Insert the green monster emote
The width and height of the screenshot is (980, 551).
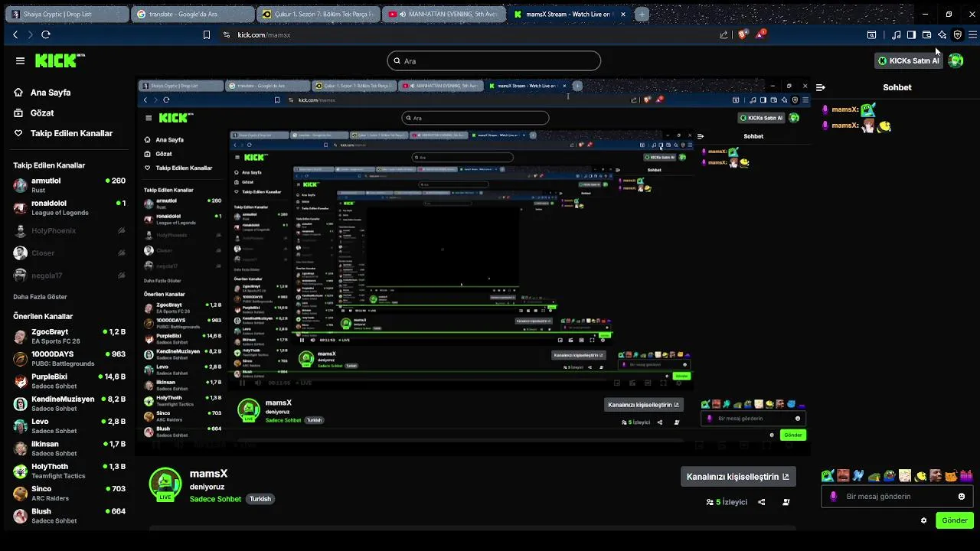point(828,476)
